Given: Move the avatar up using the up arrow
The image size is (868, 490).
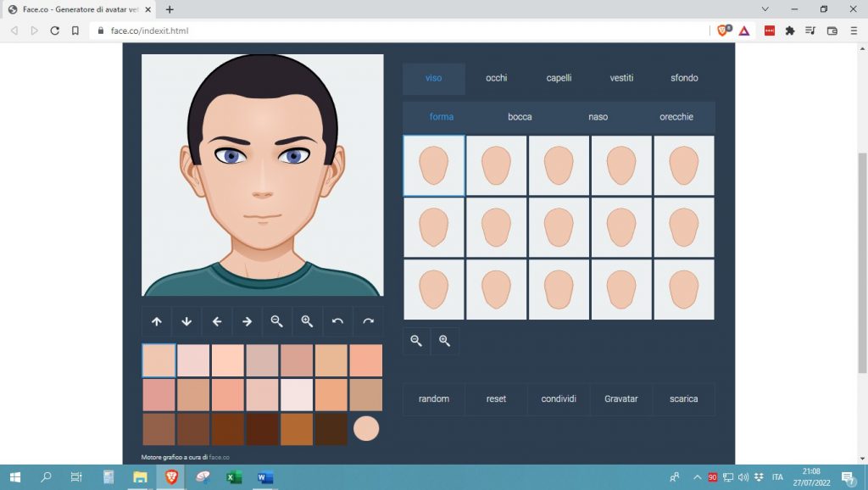Looking at the screenshot, I should [x=157, y=321].
